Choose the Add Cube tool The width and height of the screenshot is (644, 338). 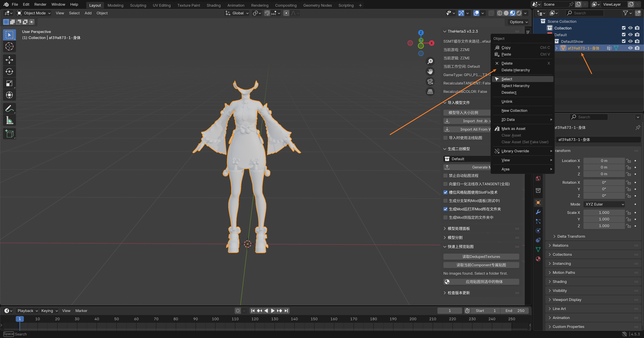pyautogui.click(x=9, y=134)
